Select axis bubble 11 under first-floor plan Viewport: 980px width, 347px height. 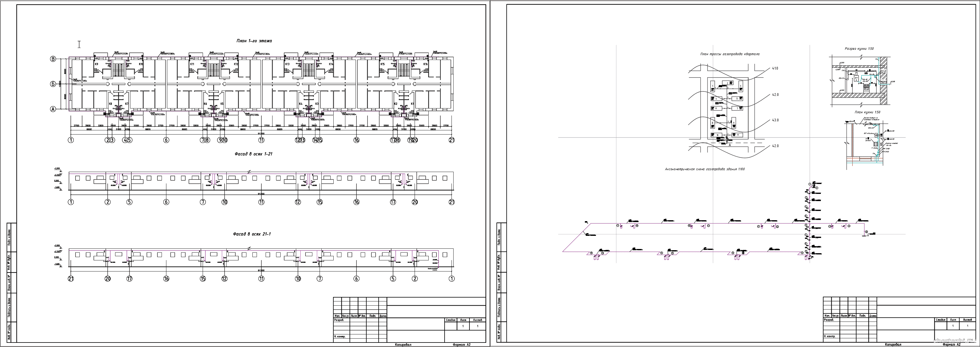tap(261, 140)
